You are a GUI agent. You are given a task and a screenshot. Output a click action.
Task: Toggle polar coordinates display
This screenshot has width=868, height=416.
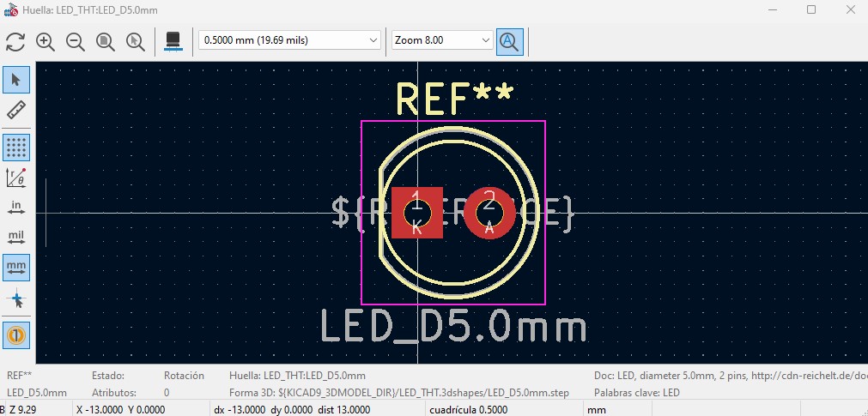click(16, 178)
